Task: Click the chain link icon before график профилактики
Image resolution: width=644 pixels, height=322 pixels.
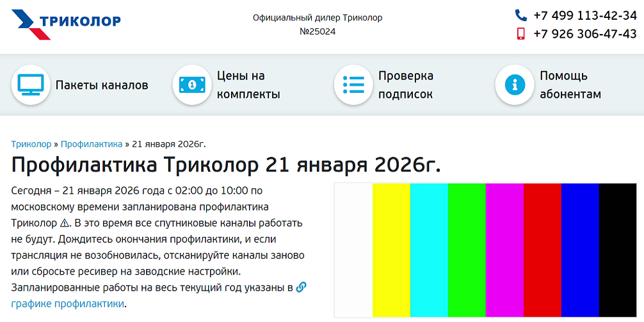Action: (x=301, y=287)
